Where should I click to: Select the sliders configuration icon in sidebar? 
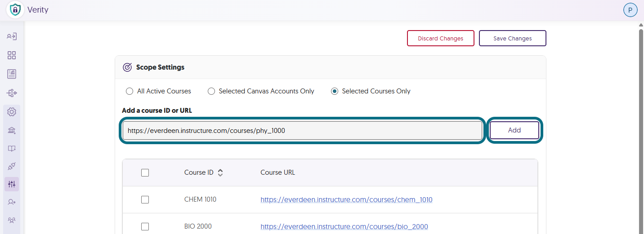[12, 184]
